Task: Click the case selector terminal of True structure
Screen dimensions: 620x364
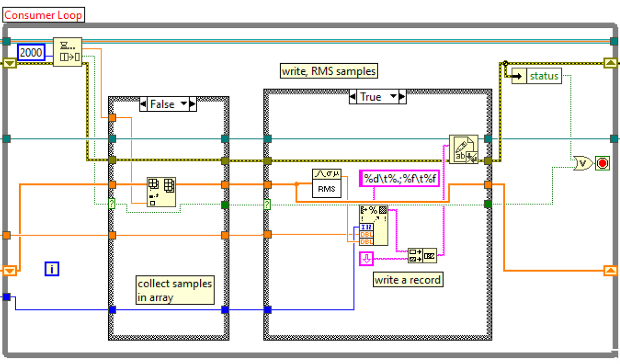Action: (x=268, y=204)
